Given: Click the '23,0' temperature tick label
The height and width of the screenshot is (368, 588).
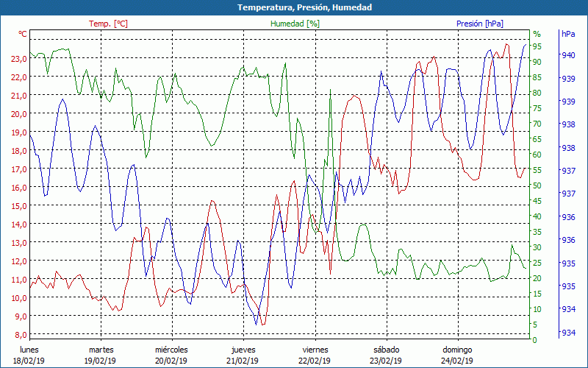Looking at the screenshot, I should 19,59.
